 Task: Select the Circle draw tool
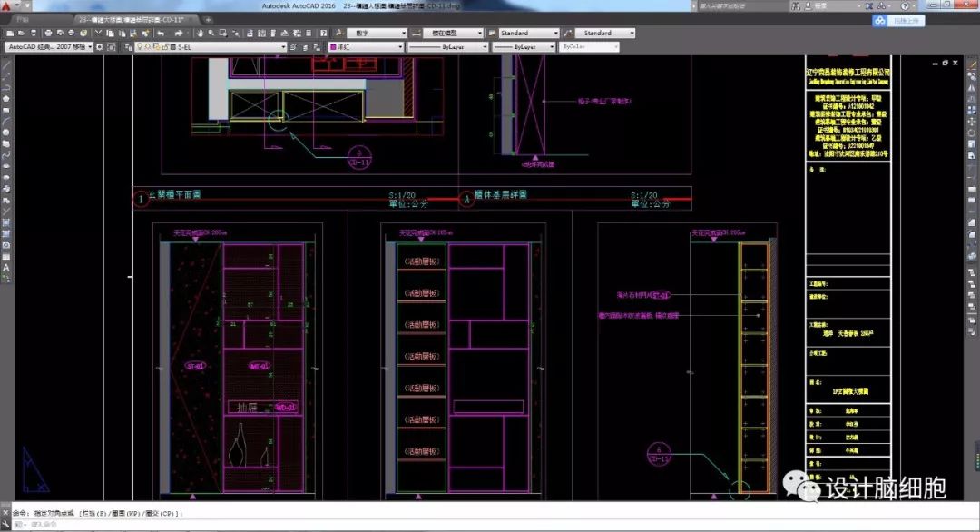(x=6, y=133)
